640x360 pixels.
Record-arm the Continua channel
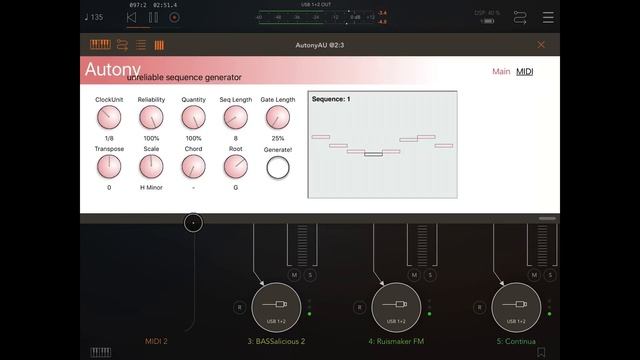(480, 307)
